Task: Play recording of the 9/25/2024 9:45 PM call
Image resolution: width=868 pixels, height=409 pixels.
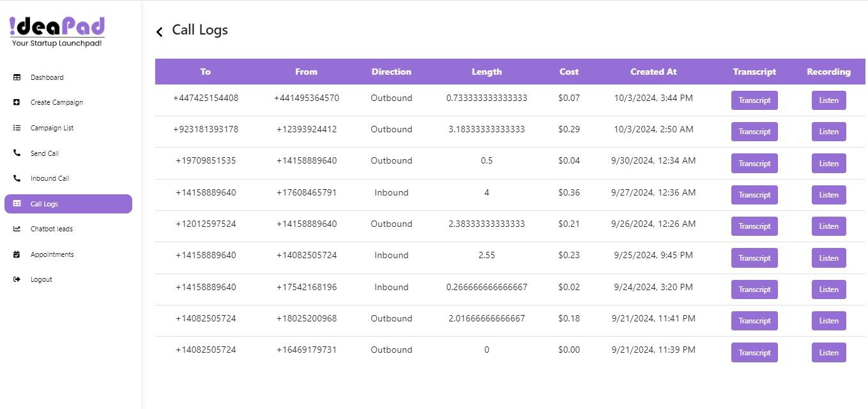Action: pos(828,258)
